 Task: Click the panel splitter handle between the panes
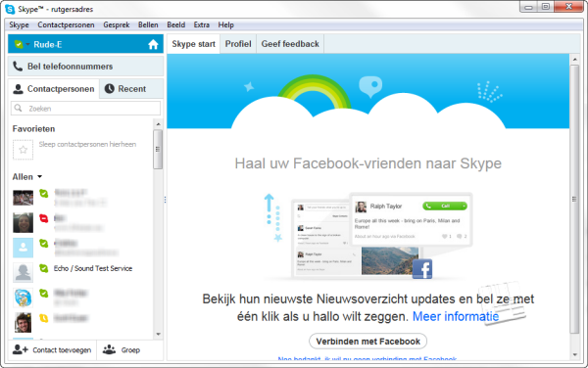pos(165,200)
